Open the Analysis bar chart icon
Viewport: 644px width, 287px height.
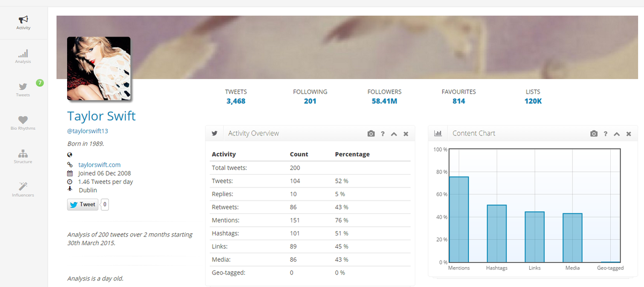click(23, 54)
